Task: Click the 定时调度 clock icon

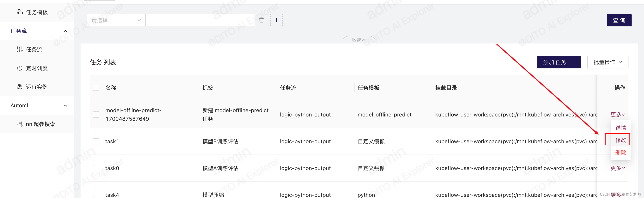Action: (20, 68)
